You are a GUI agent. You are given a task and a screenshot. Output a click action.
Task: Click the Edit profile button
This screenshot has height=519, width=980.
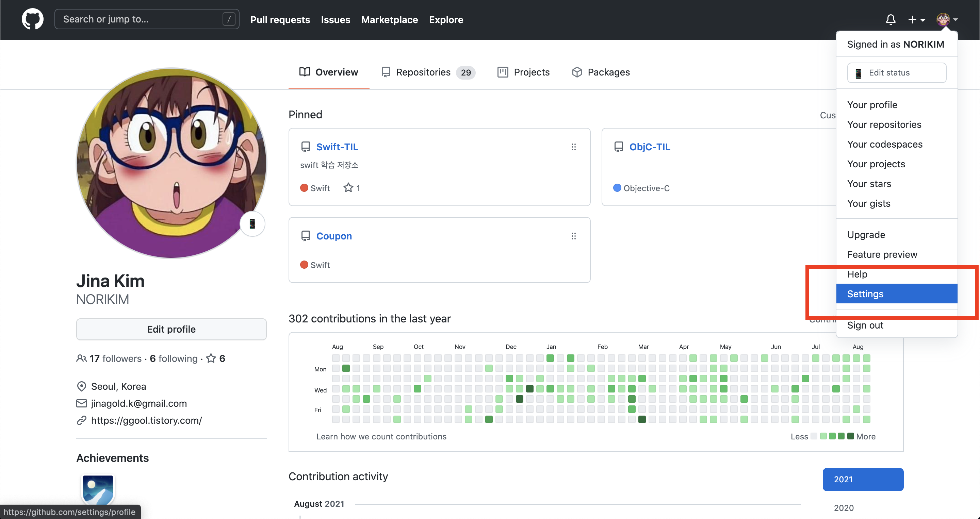click(171, 329)
